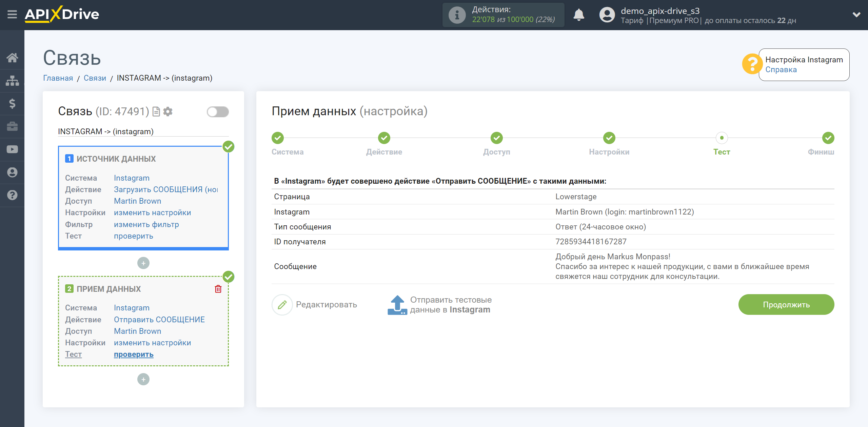Screen dimensions: 868x427
Task: Delete the Прием данных block
Action: tap(218, 289)
